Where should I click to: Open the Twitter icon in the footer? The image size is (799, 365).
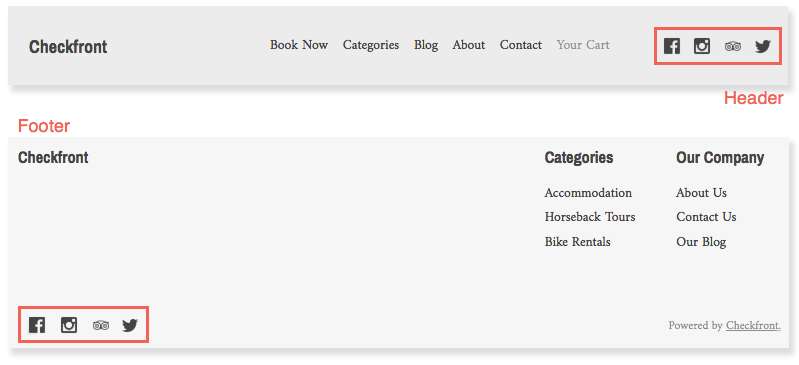pos(130,325)
